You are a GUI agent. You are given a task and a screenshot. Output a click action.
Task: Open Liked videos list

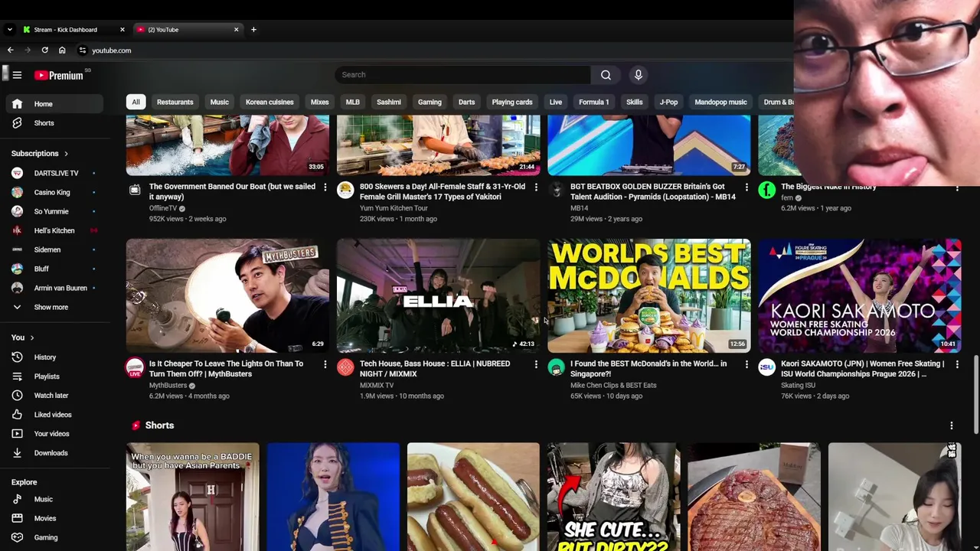54,415
